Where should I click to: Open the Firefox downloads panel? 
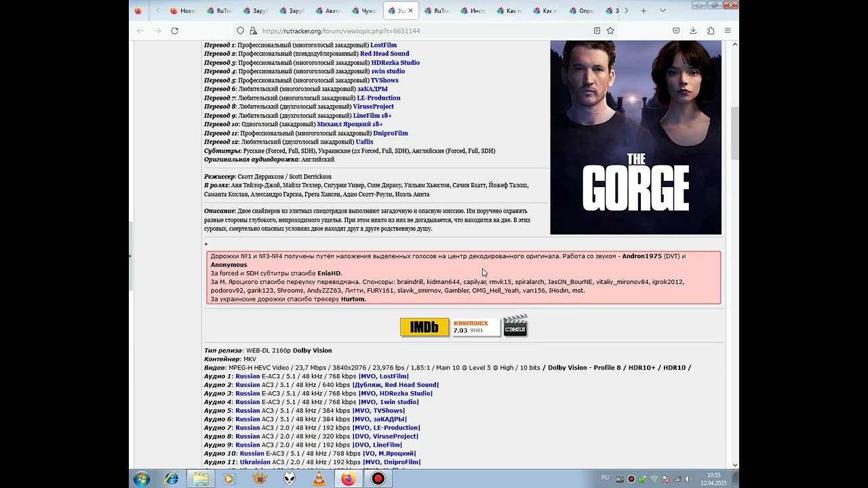pos(693,30)
